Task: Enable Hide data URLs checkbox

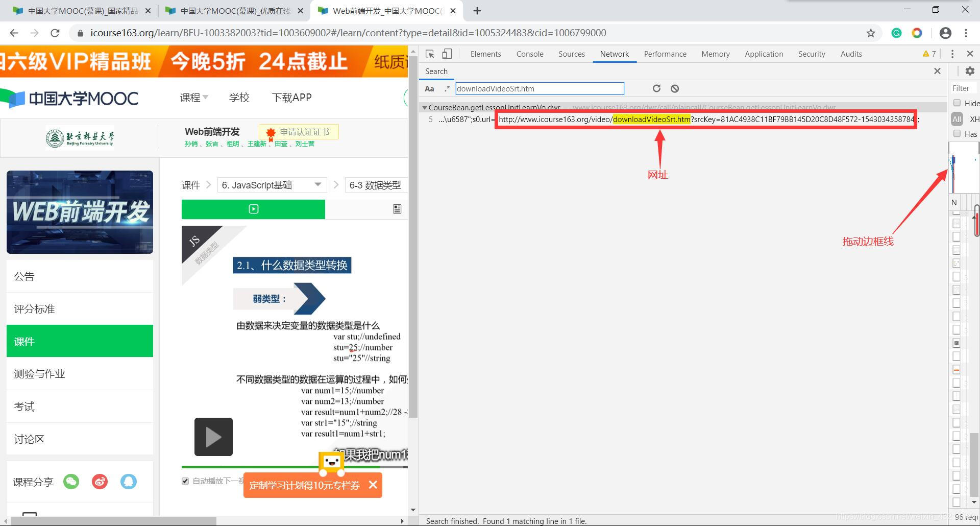Action: 957,103
